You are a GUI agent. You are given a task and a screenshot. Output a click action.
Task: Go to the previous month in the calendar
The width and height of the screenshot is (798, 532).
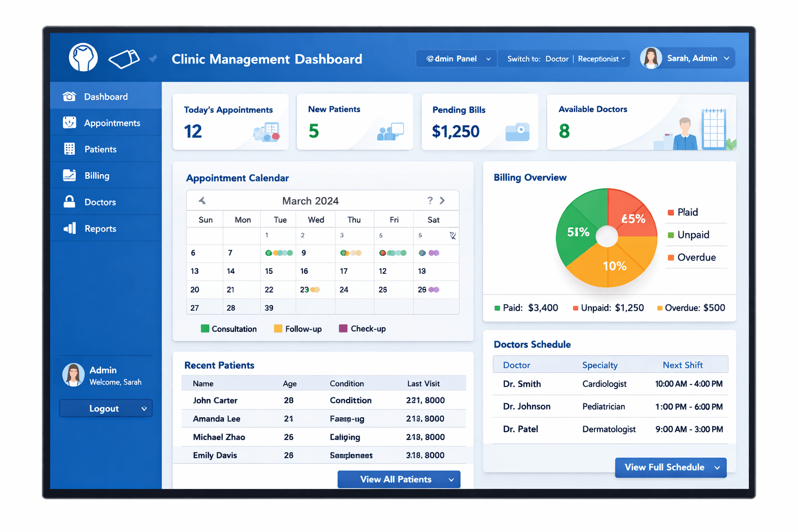coord(202,200)
